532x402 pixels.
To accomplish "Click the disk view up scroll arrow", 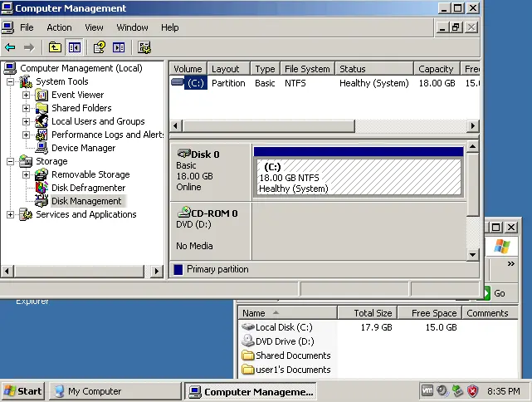I will click(472, 147).
